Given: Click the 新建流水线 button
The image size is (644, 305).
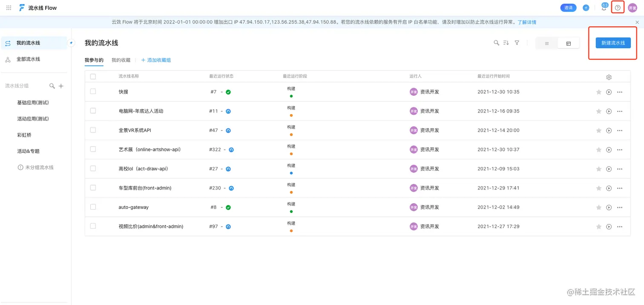Looking at the screenshot, I should pyautogui.click(x=613, y=43).
